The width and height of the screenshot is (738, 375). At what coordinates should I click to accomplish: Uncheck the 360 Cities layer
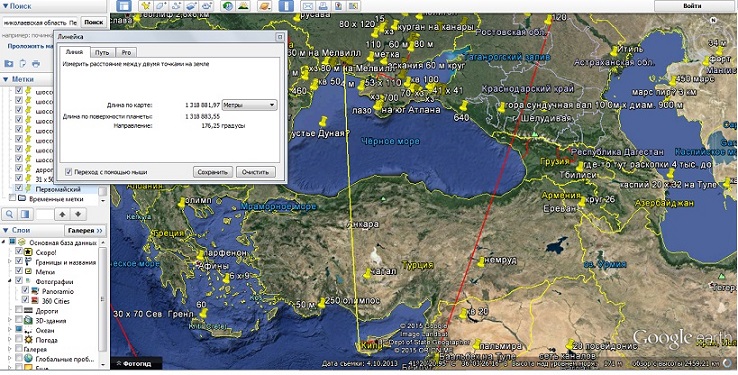pyautogui.click(x=25, y=301)
